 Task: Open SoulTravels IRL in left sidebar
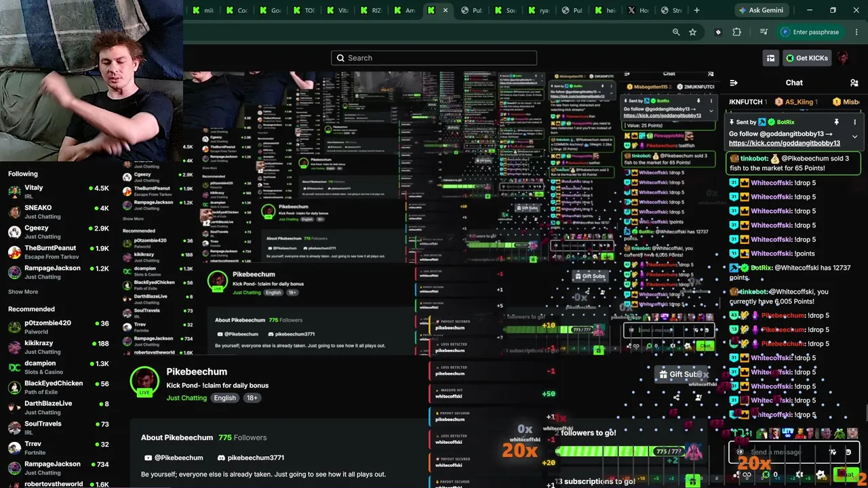coord(58,428)
